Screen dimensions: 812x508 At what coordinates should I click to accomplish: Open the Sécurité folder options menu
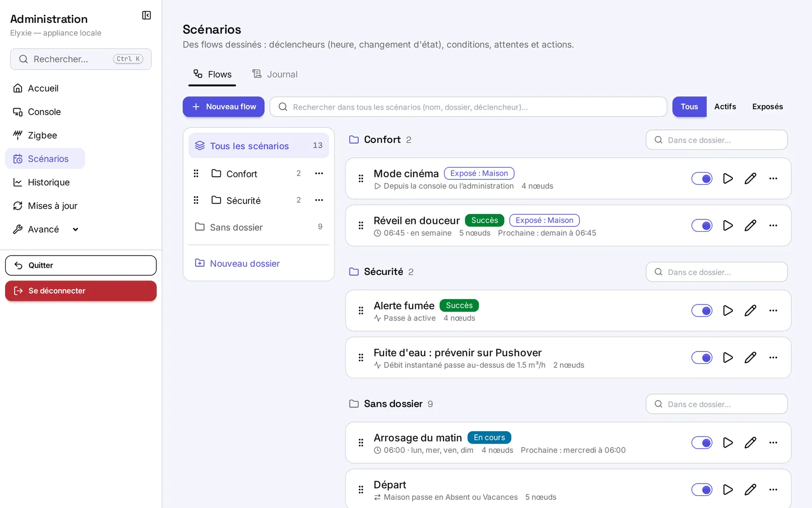[x=319, y=200]
